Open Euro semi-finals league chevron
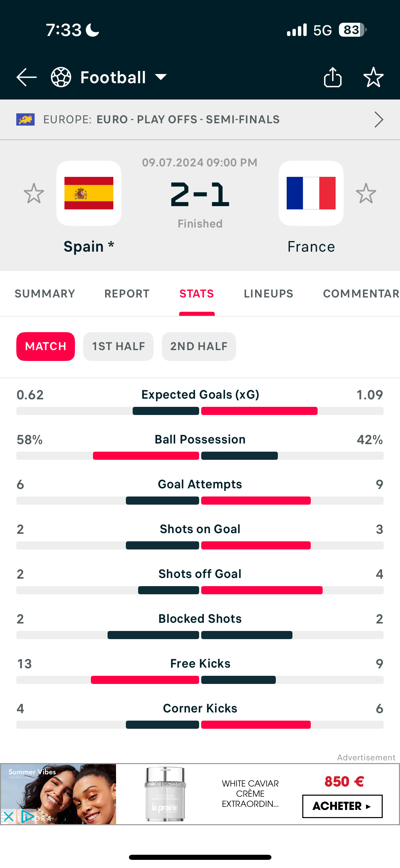 [x=379, y=120]
